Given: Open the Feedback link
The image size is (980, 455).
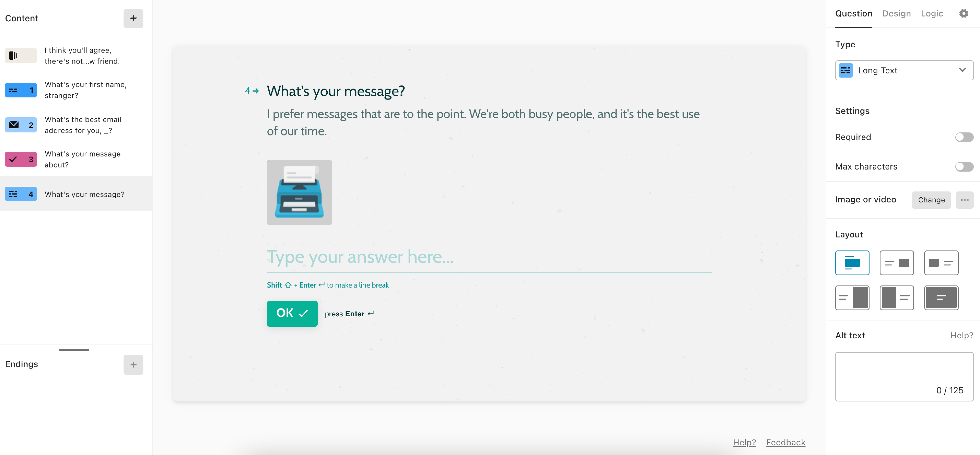Looking at the screenshot, I should 785,442.
